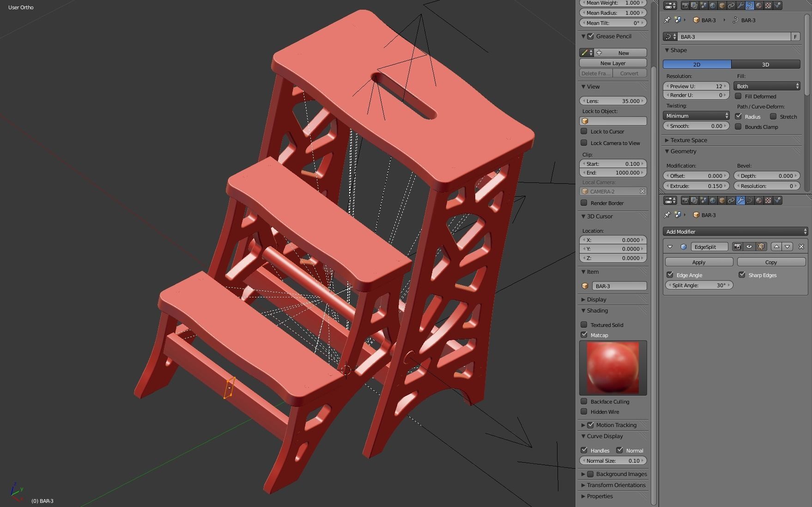The height and width of the screenshot is (507, 812).
Task: Open Render camera tab in the modifier editor
Action: tap(685, 200)
